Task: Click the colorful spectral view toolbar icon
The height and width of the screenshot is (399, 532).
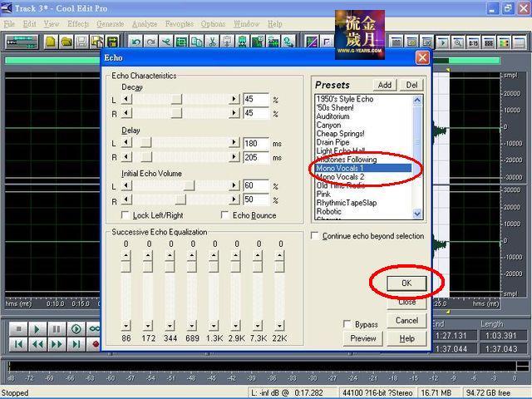Action: (505, 42)
